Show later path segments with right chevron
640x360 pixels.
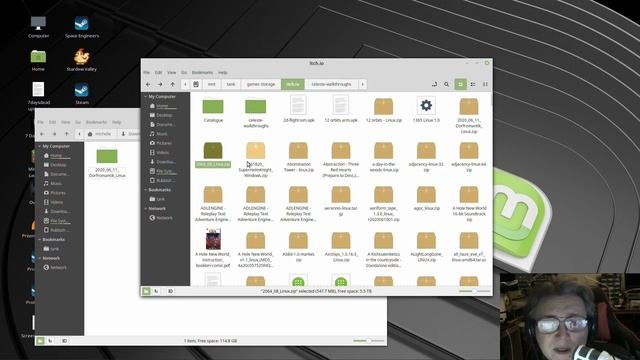tap(362, 84)
